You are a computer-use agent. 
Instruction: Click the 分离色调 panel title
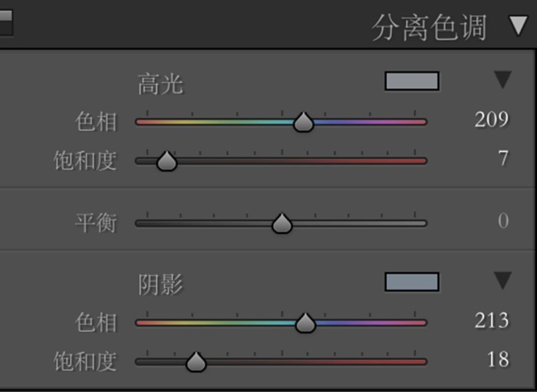429,28
